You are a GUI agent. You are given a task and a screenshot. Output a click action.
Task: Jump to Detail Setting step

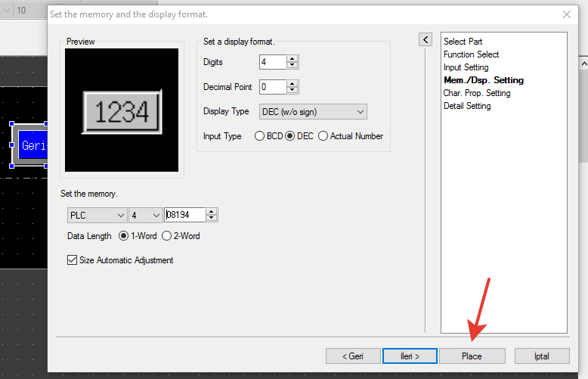point(466,106)
